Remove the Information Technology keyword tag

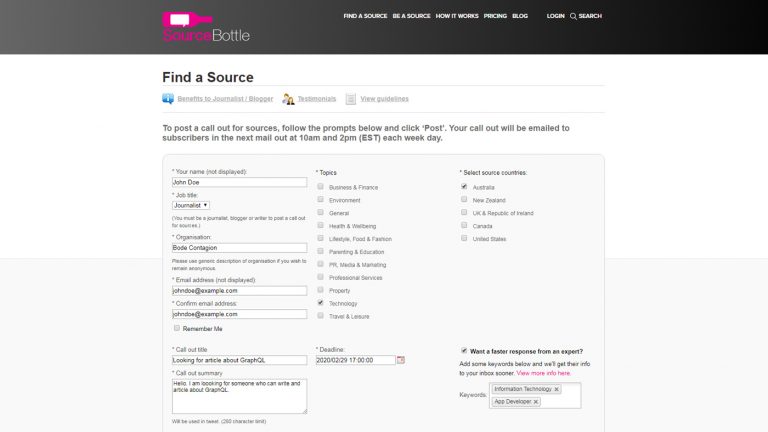tap(556, 389)
